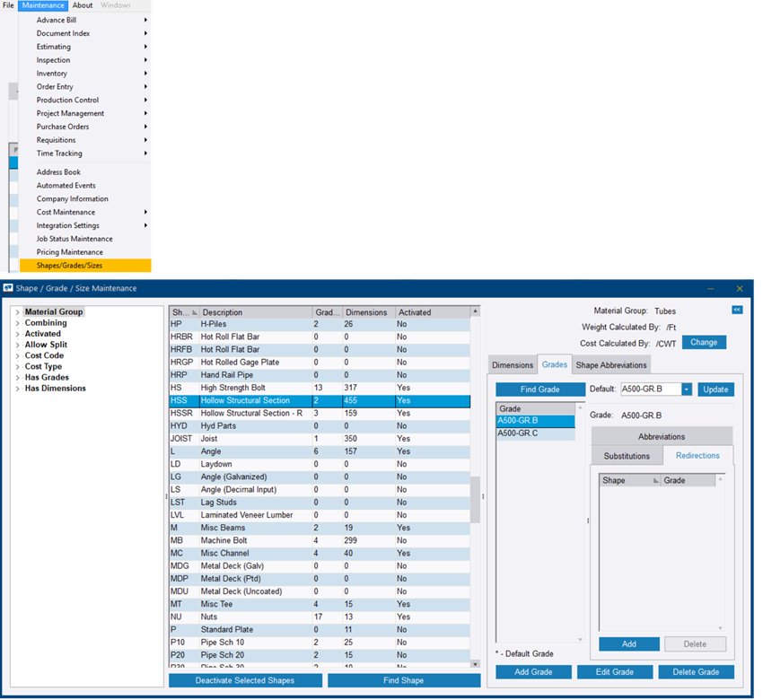Expand the Has Dimensions tree node
The height and width of the screenshot is (700, 763).
pyautogui.click(x=18, y=389)
